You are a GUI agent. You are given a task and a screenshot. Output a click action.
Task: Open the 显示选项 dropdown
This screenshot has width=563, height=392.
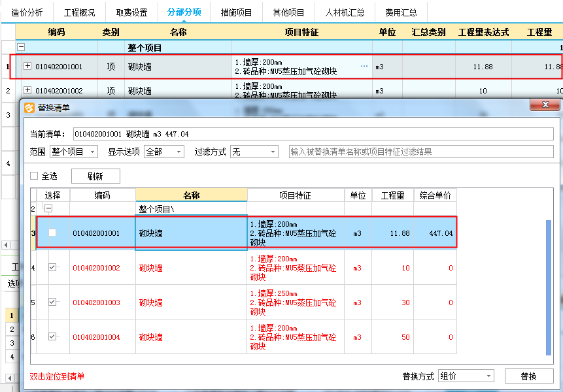click(x=164, y=152)
